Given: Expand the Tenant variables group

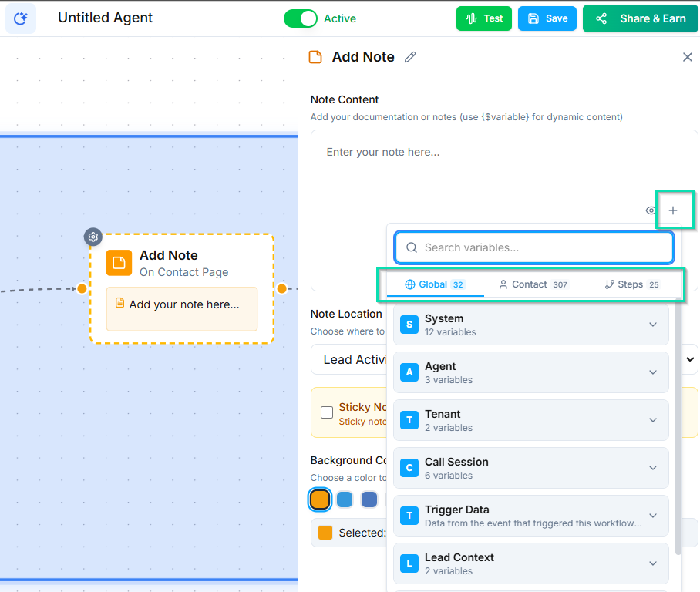Looking at the screenshot, I should (652, 420).
